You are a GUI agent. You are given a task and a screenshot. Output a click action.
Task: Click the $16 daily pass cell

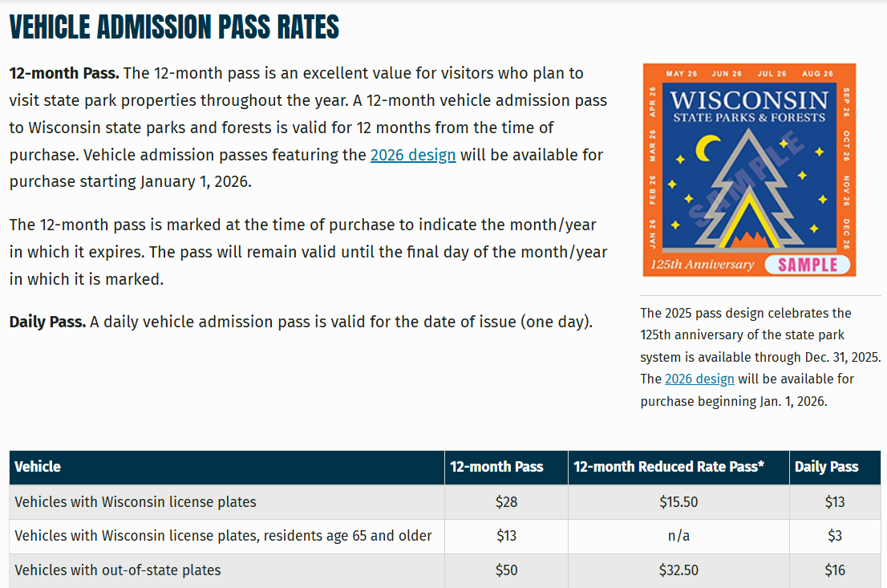(835, 570)
